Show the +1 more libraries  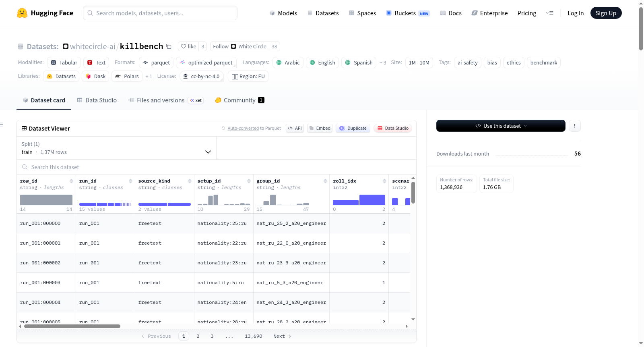[x=149, y=76]
